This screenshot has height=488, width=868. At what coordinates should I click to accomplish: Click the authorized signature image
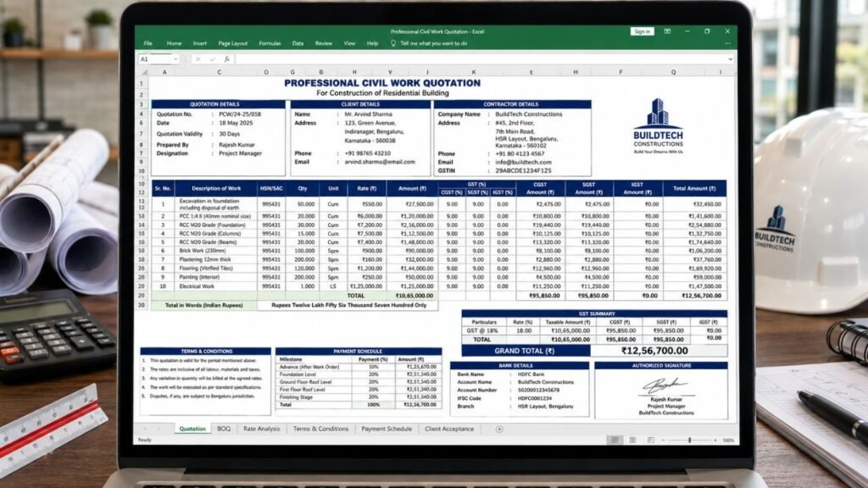[x=665, y=385]
